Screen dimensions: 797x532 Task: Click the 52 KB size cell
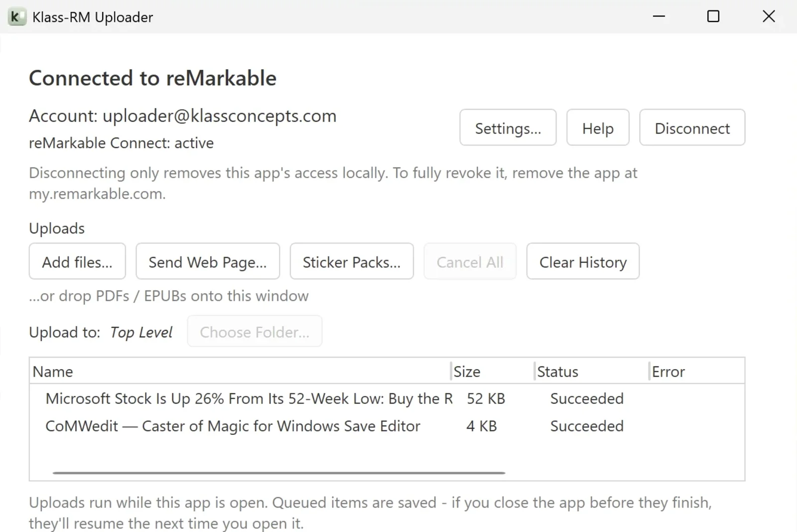(x=486, y=399)
